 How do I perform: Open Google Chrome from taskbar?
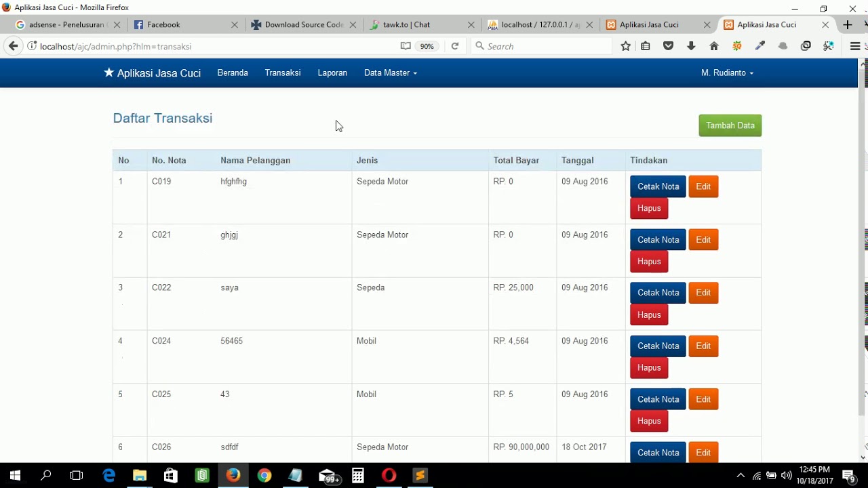tap(264, 475)
